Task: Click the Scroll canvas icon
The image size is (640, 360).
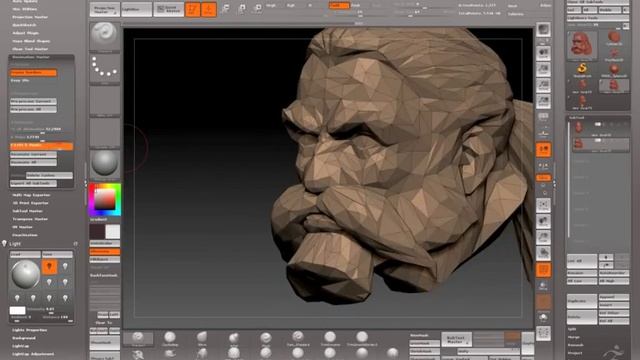Action: coord(543,53)
